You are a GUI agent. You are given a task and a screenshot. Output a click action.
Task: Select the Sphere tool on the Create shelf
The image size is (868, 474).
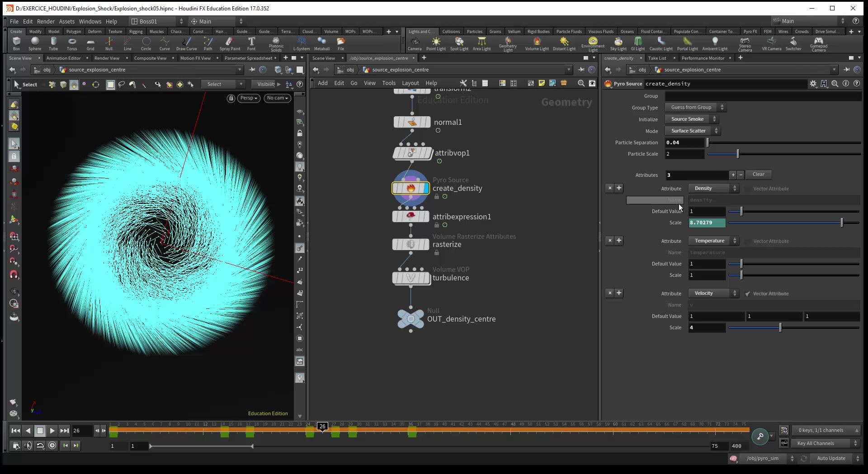35,44
